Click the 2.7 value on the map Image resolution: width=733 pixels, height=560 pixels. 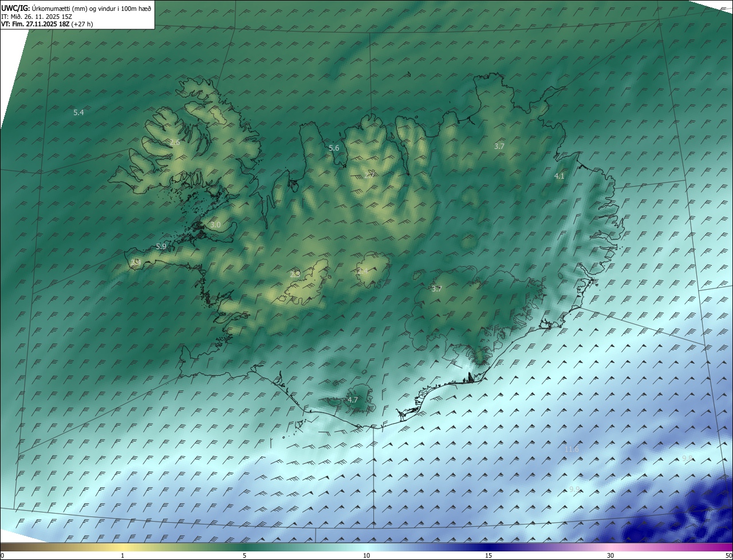pyautogui.click(x=370, y=175)
